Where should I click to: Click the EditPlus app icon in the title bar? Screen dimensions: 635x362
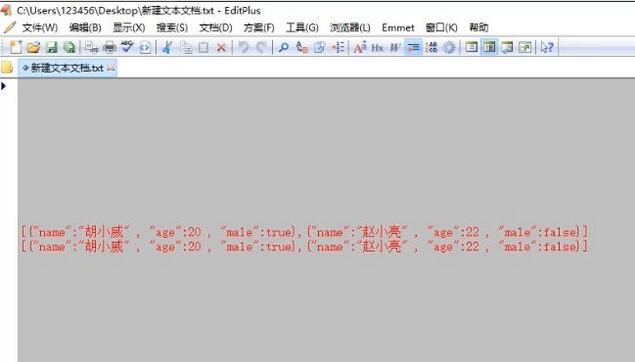tap(6, 10)
